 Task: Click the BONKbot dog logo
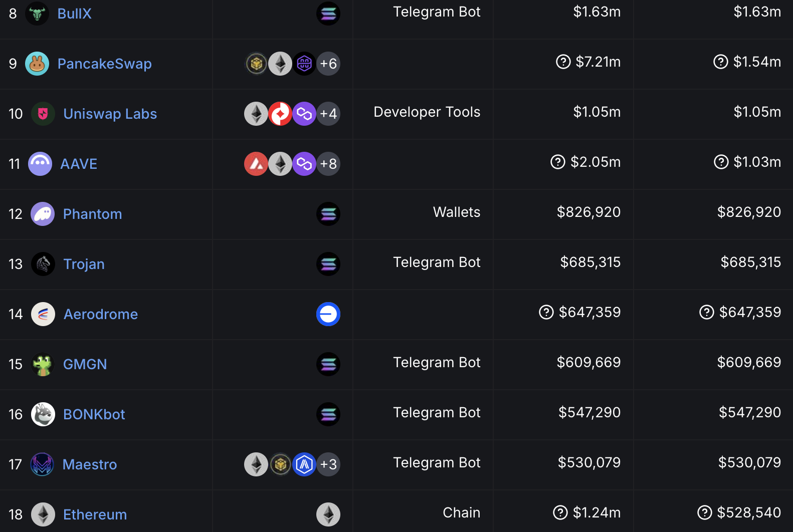(x=43, y=414)
